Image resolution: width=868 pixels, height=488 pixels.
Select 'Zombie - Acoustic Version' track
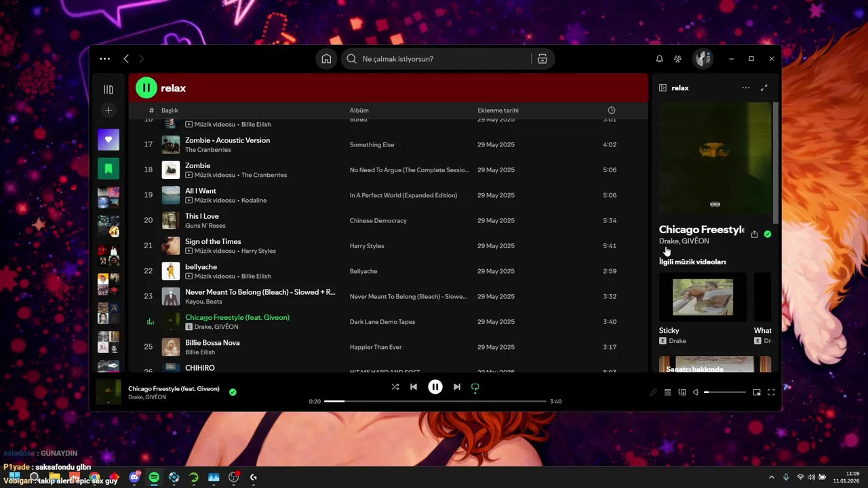(x=228, y=140)
